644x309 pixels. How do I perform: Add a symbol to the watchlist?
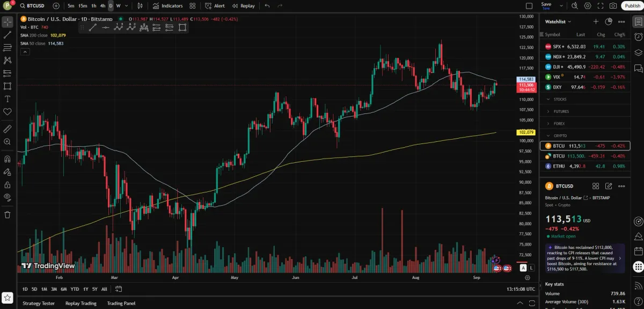596,21
